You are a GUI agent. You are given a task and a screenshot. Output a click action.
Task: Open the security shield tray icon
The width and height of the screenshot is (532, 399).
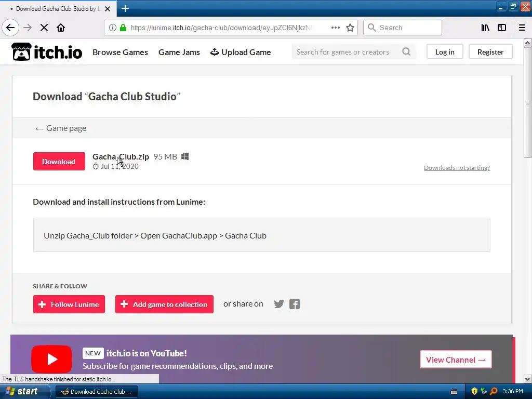pyautogui.click(x=474, y=391)
